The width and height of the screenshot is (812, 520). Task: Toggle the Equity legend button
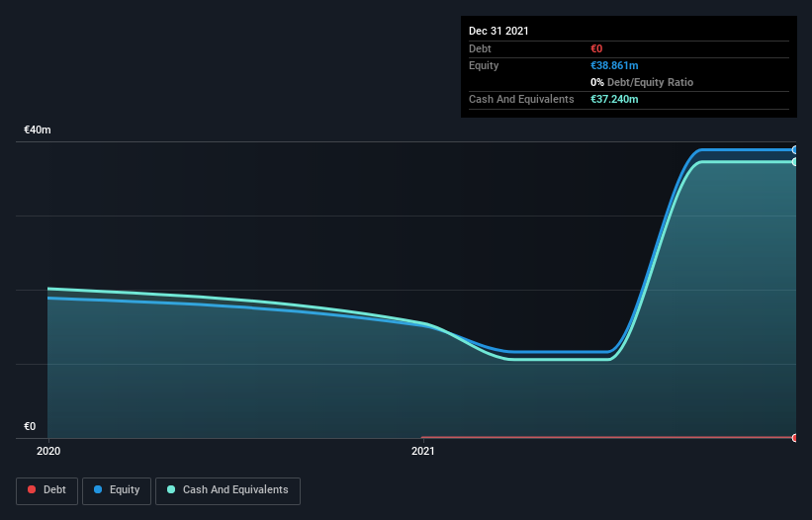coord(117,490)
